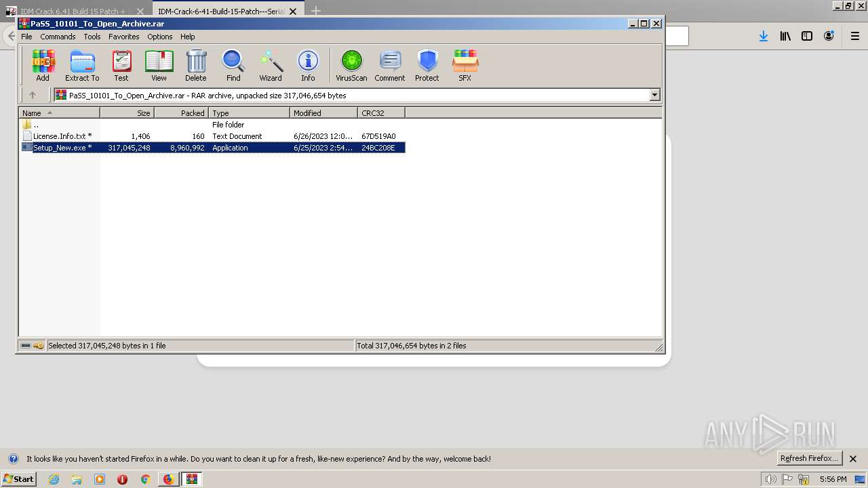Sort by the Modified column header
Viewport: 868px width, 488px height.
pos(324,113)
